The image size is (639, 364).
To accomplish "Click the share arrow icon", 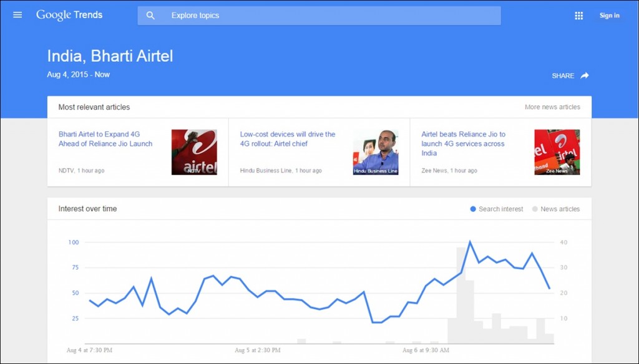I will [x=585, y=75].
